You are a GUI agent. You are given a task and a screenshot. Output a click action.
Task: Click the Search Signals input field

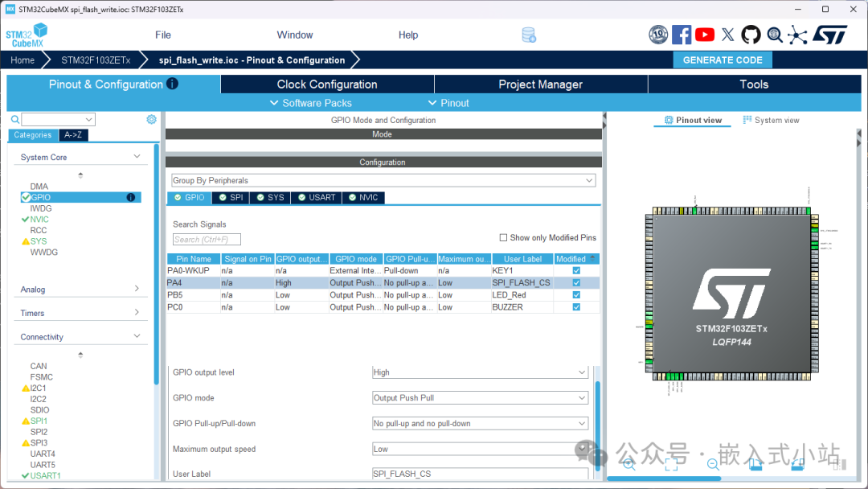[x=207, y=239]
